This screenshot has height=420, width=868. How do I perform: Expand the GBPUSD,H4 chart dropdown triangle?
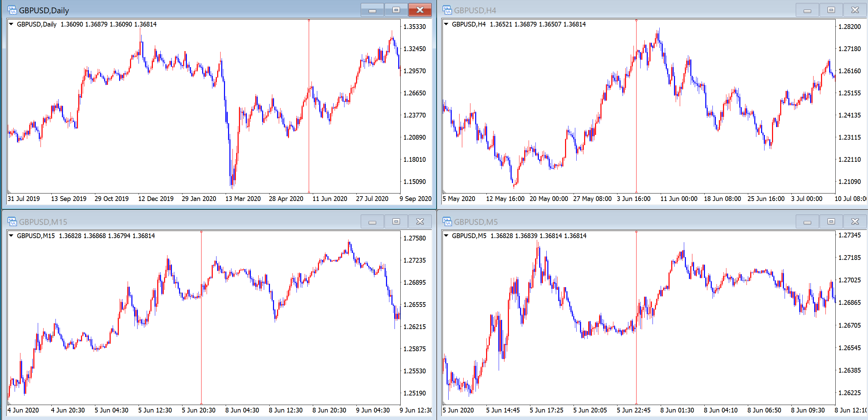[446, 24]
